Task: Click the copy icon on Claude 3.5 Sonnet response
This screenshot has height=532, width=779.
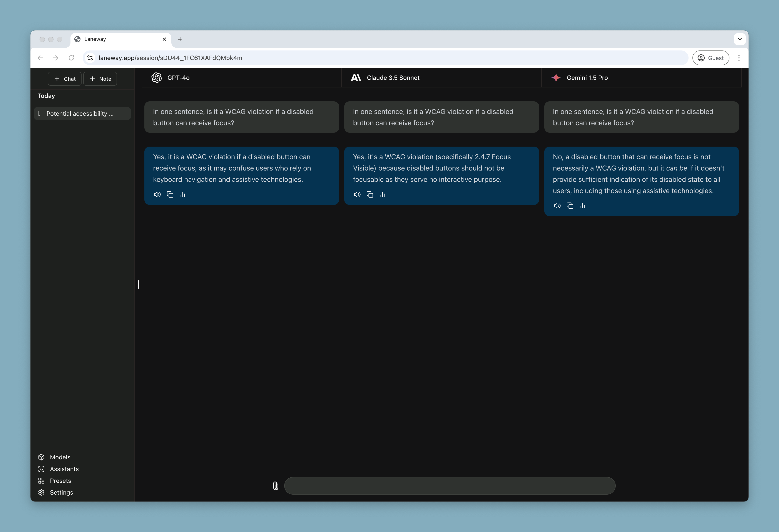Action: point(370,194)
